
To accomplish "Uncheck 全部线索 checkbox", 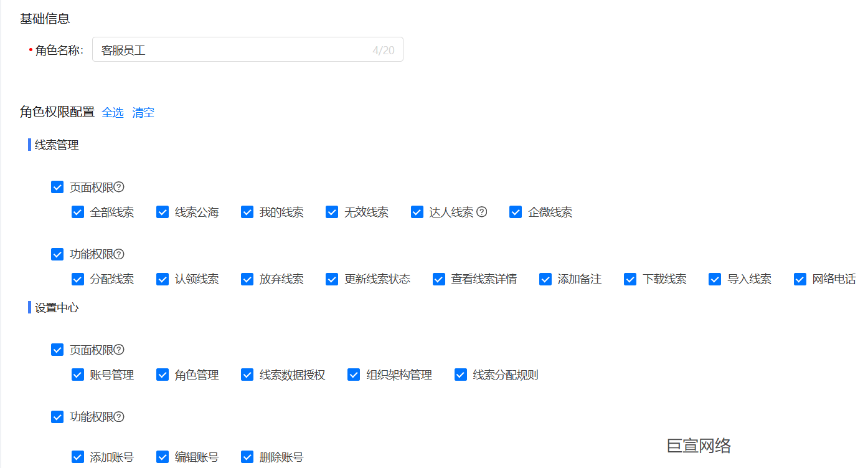I will coord(78,212).
